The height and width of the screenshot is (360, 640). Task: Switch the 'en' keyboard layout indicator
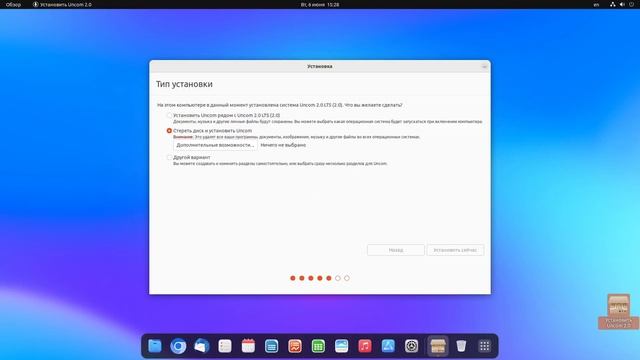[596, 4]
